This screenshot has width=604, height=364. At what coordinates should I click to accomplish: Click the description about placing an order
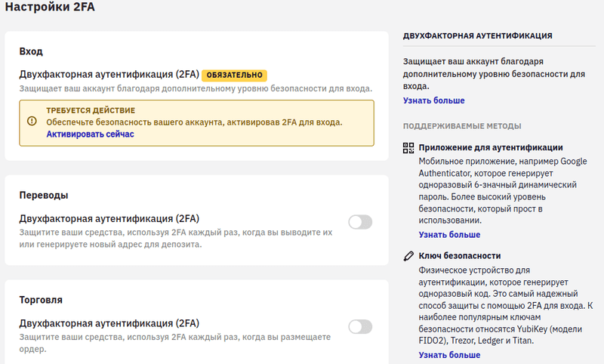175,343
